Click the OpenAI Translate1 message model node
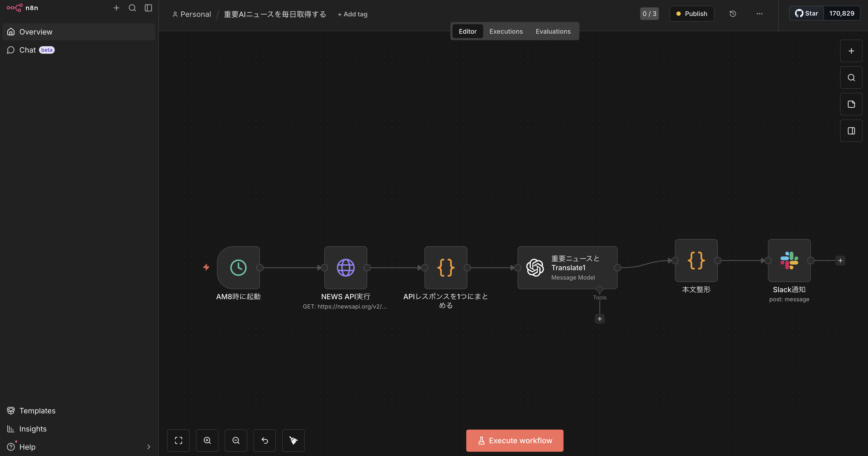The image size is (868, 456). (x=567, y=267)
